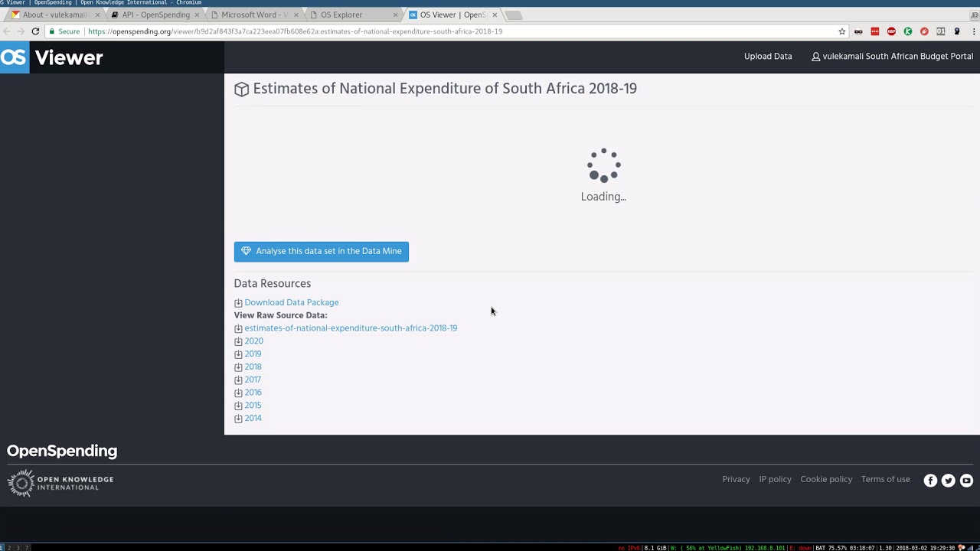980x551 pixels.
Task: Click the Open Knowledge International logo
Action: (60, 483)
